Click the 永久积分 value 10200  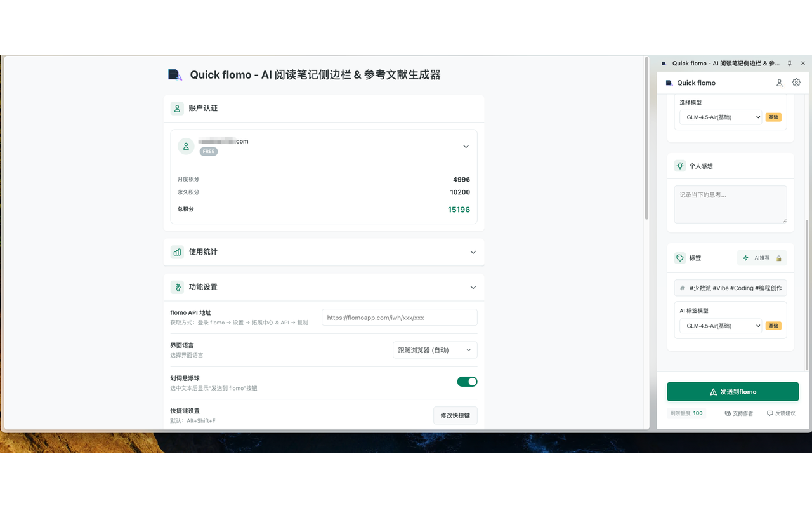click(x=460, y=192)
